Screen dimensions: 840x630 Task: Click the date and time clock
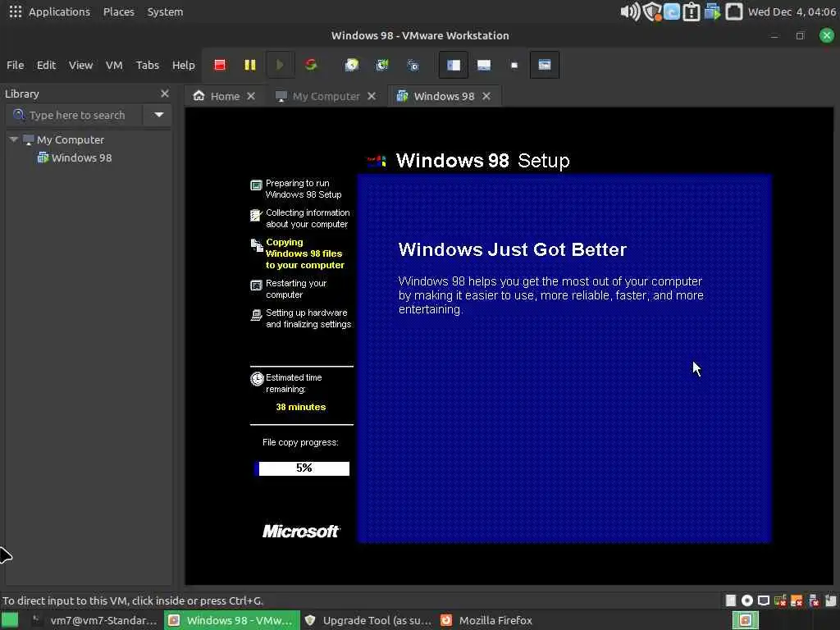792,11
